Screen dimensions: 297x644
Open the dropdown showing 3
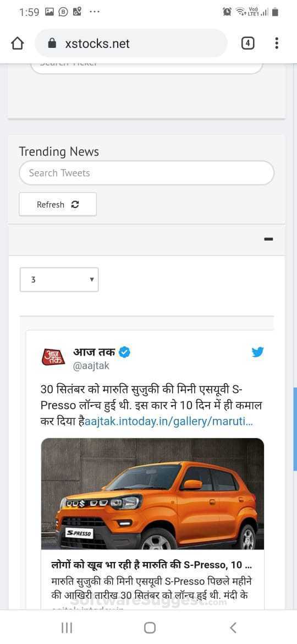pyautogui.click(x=59, y=280)
